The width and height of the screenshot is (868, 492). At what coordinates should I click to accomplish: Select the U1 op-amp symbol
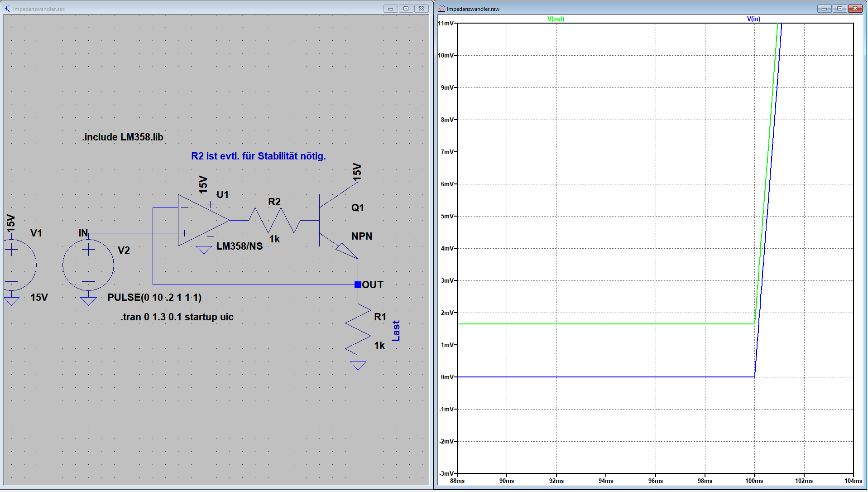point(204,221)
